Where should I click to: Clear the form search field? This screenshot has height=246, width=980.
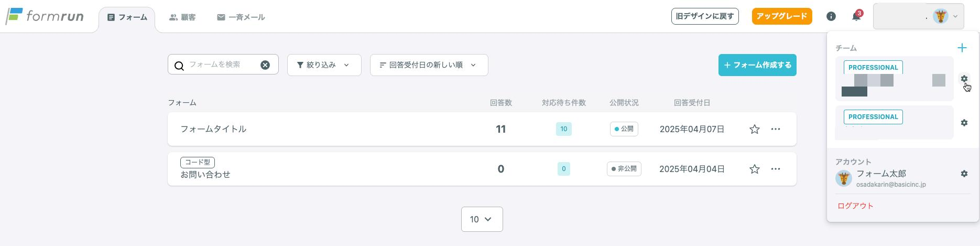(265, 65)
